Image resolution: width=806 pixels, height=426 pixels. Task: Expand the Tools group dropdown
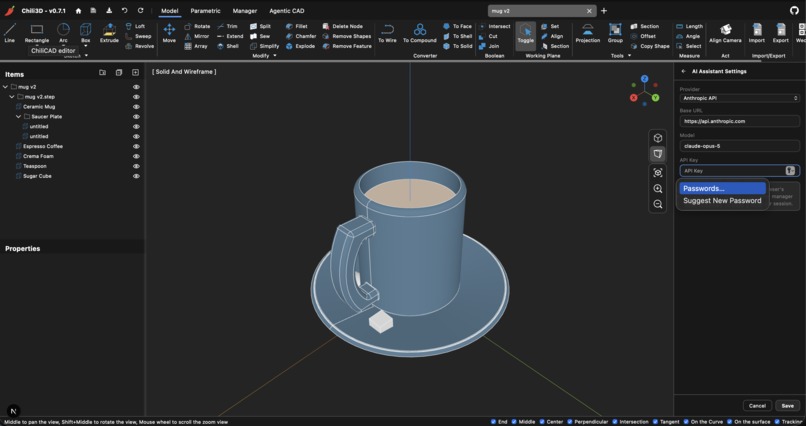point(629,55)
